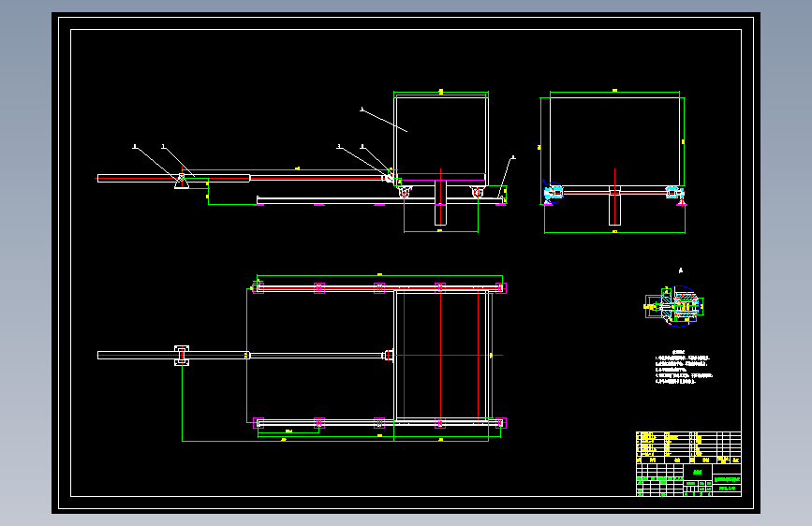Click the white technical requirements notes block
Viewport: 812px width, 526px height.
[684, 367]
